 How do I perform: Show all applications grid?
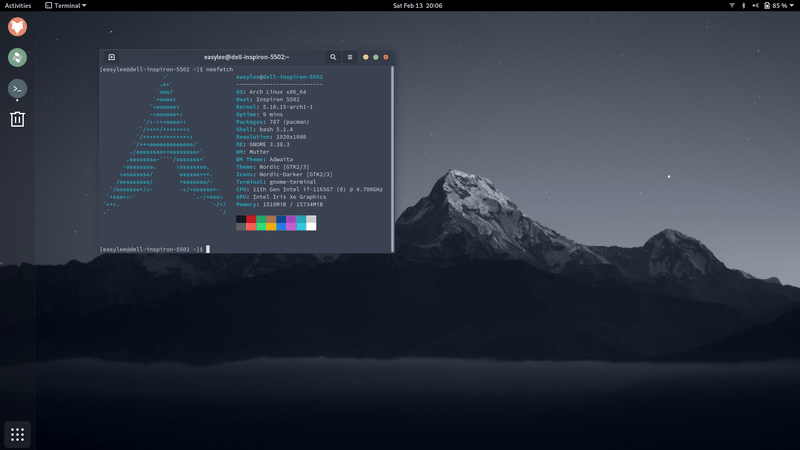pos(17,434)
